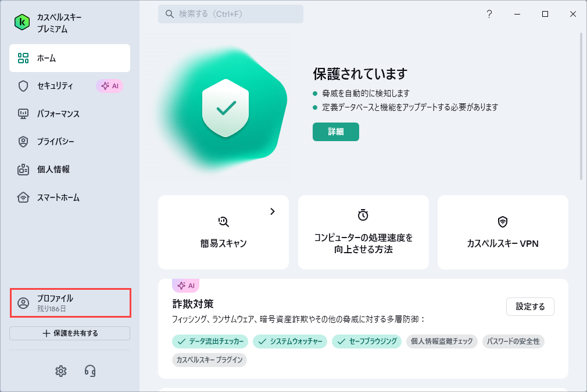
Task: Click the search field 検索する
Action: point(231,14)
